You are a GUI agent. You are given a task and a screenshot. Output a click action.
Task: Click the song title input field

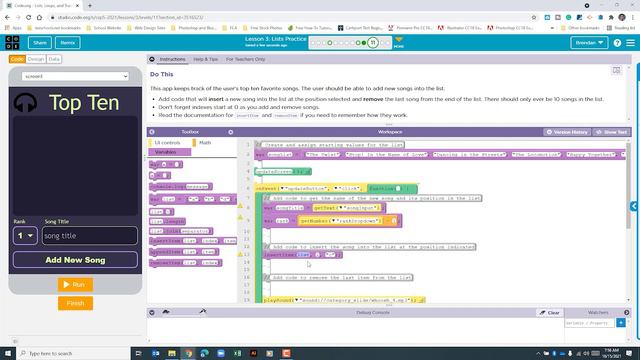pyautogui.click(x=90, y=236)
